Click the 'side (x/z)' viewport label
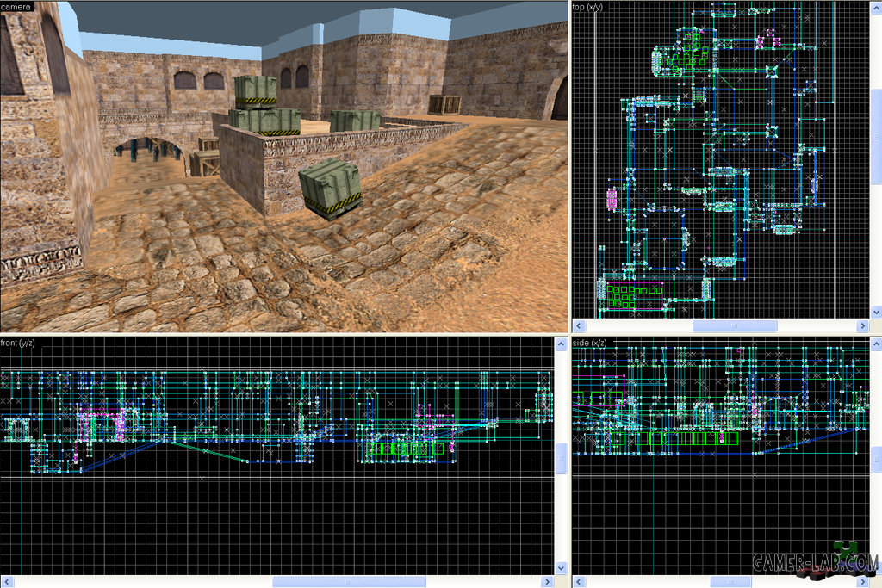Image resolution: width=882 pixels, height=588 pixels. coord(589,343)
